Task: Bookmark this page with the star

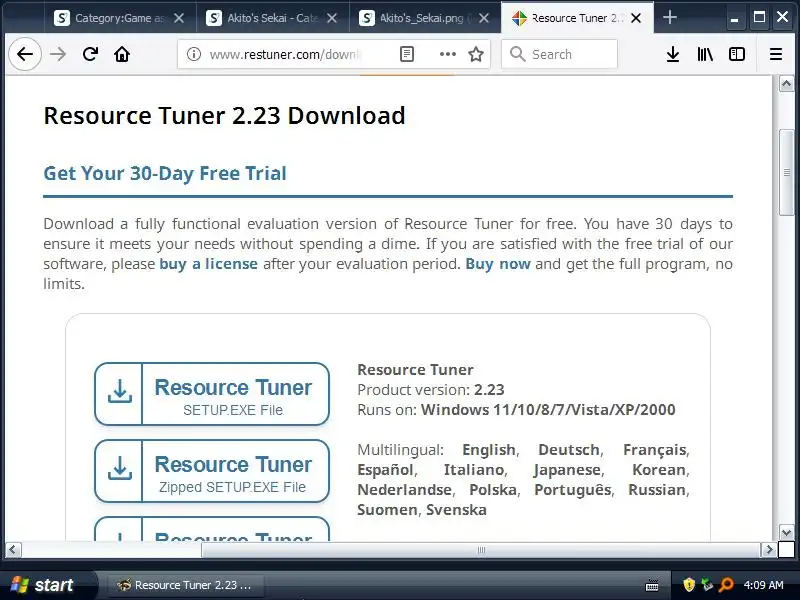Action: pos(476,54)
